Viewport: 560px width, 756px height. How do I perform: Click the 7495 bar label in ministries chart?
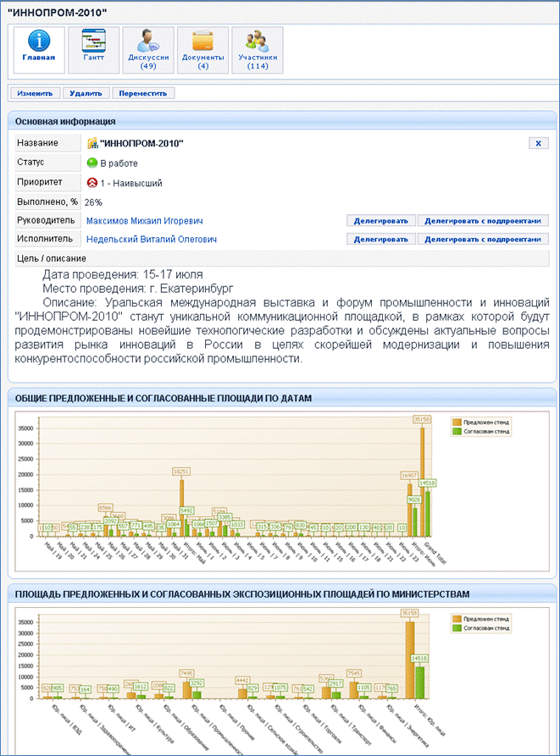coord(186,673)
